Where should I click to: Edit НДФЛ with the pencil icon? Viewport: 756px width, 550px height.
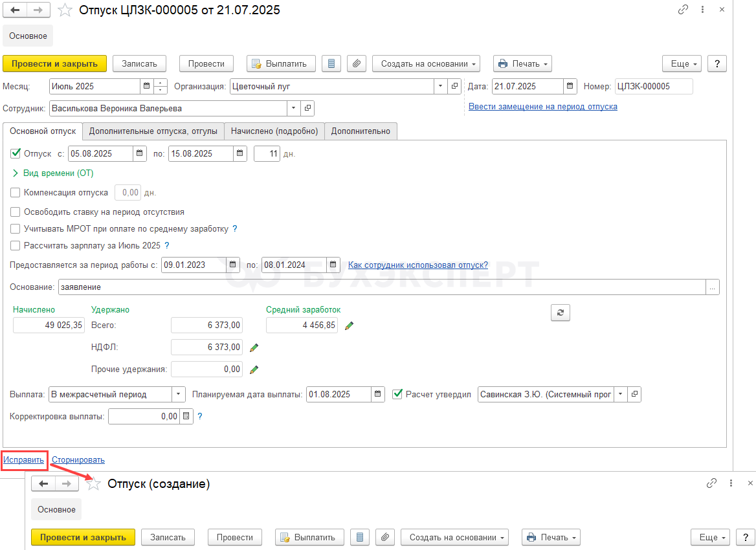pyautogui.click(x=254, y=347)
